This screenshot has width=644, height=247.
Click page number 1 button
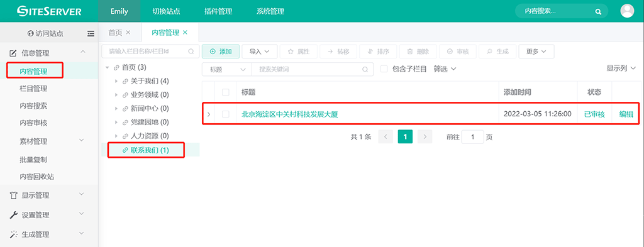tap(406, 136)
